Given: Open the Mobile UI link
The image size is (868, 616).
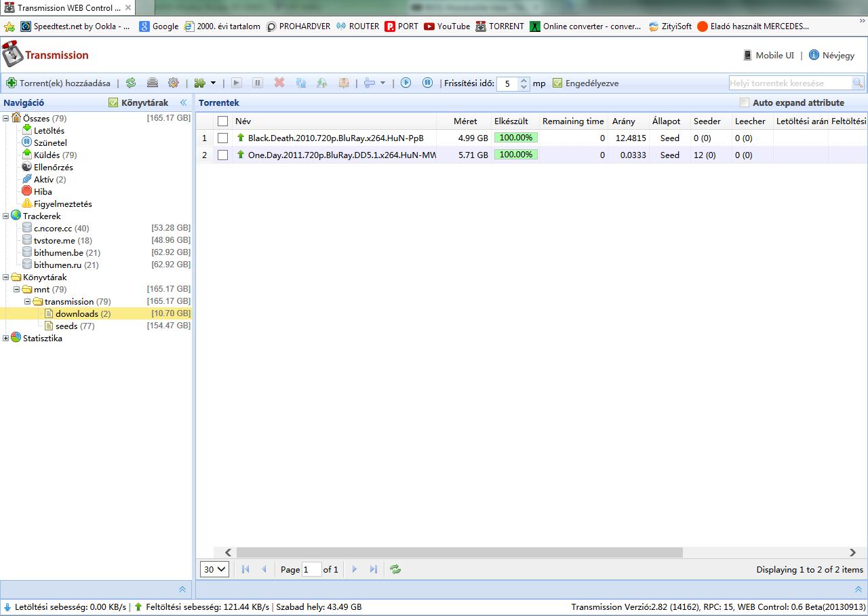Looking at the screenshot, I should (774, 55).
